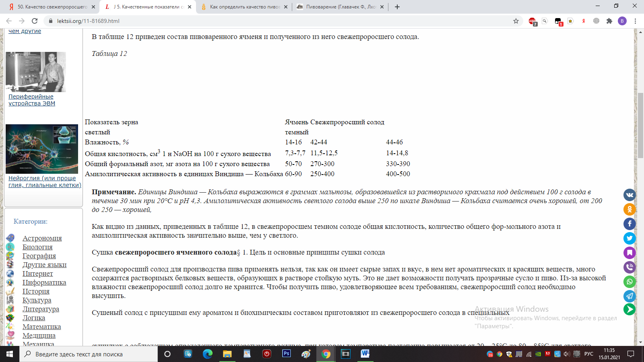Screen dimensions: 644x362
Task: Open the 'Нейроглия (или проще глия' link
Action: click(45, 181)
